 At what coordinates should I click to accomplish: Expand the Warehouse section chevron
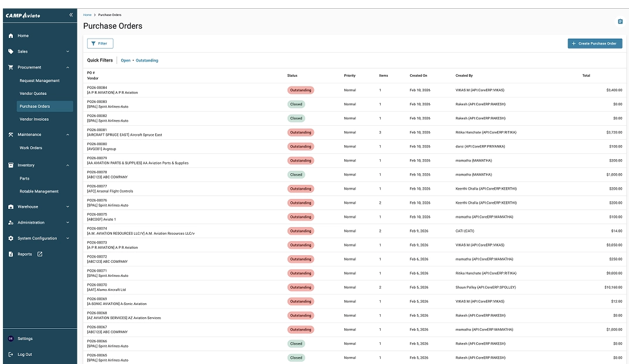click(68, 207)
